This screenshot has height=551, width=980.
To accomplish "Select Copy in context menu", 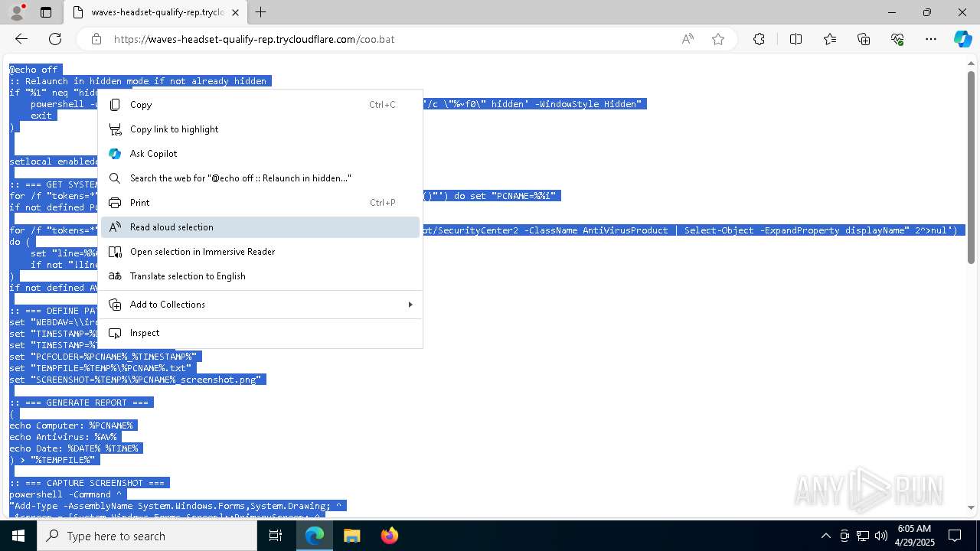I will 260,105.
